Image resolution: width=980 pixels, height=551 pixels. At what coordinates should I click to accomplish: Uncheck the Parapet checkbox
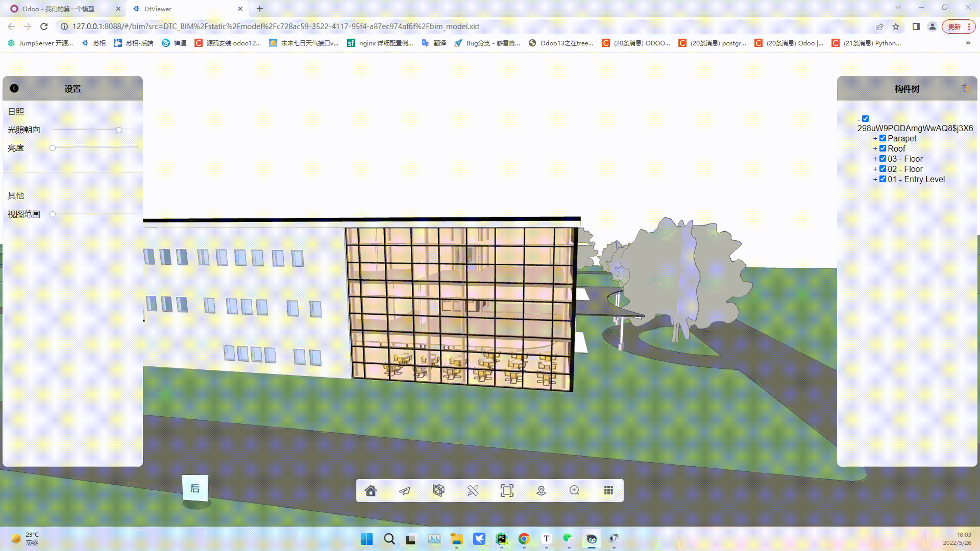tap(883, 138)
